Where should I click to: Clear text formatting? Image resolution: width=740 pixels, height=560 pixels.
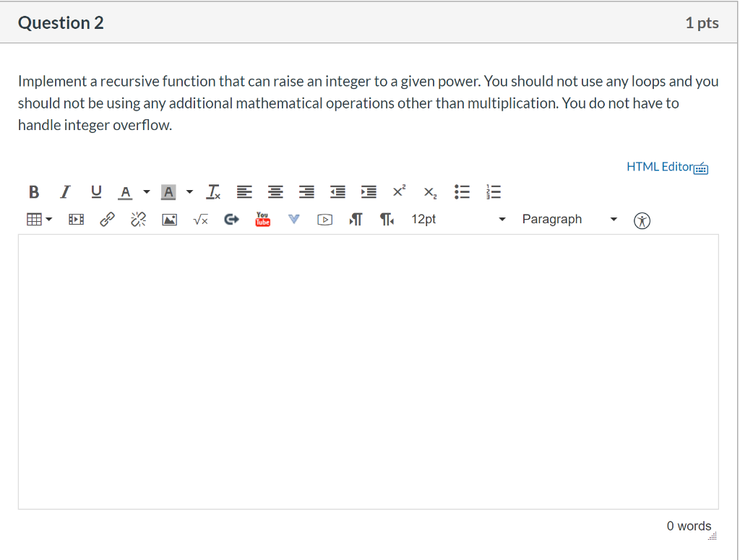coord(212,191)
